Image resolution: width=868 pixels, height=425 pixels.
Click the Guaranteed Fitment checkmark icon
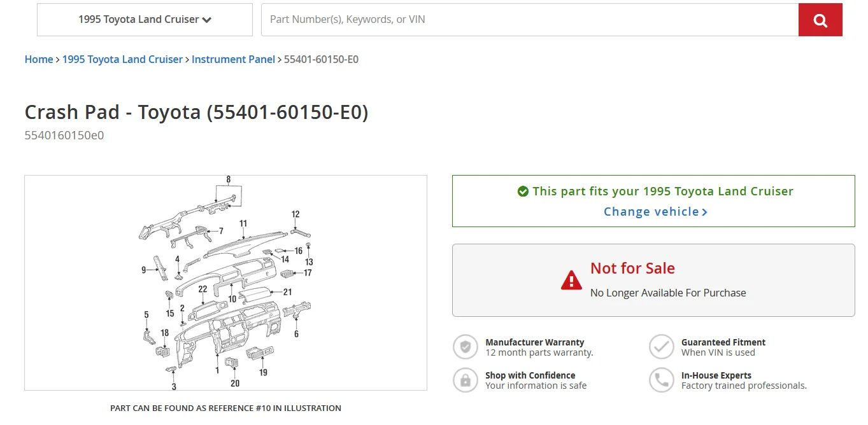point(661,347)
